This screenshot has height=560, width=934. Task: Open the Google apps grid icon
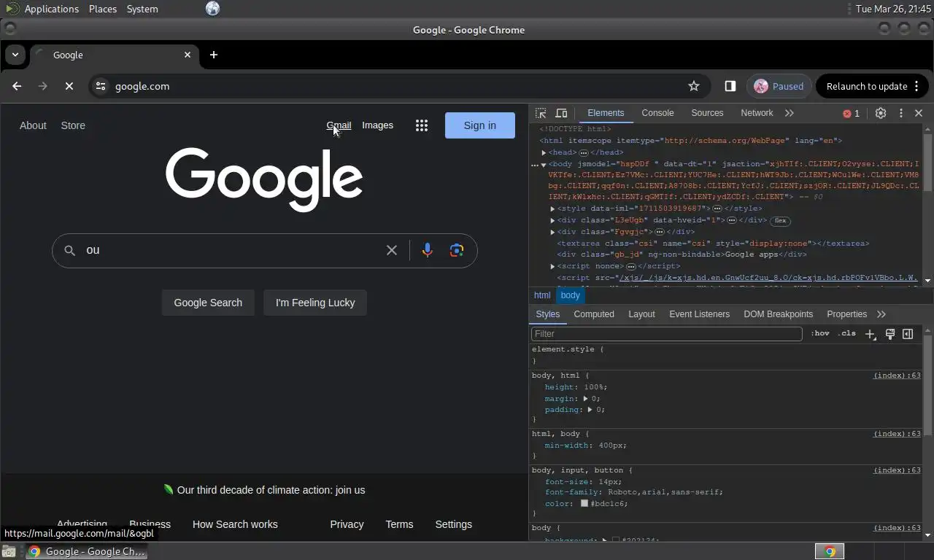[x=422, y=125]
